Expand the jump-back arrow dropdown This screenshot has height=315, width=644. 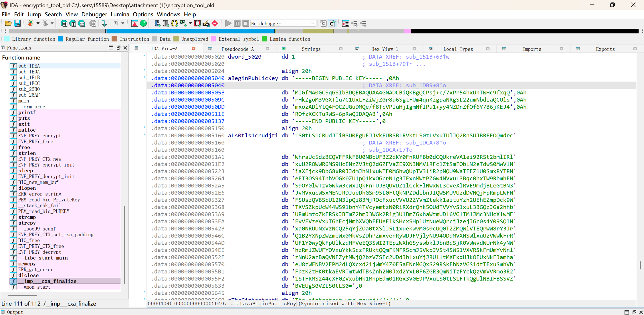click(x=38, y=23)
